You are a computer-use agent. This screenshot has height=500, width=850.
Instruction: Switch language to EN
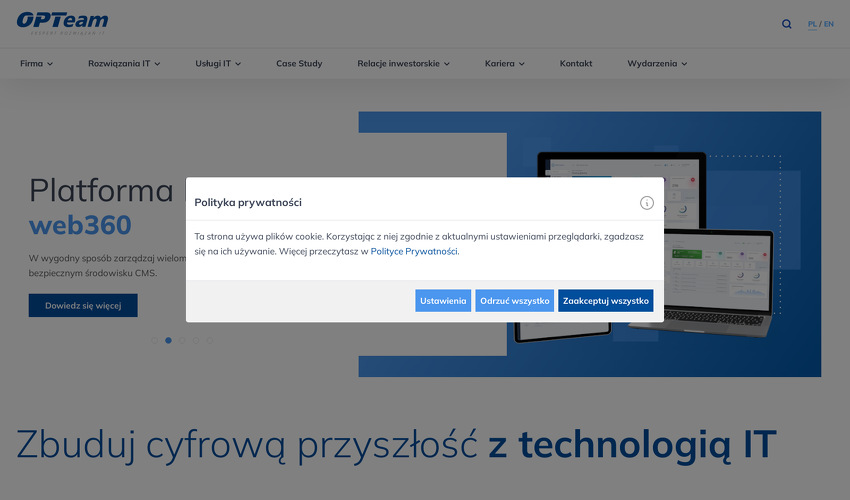829,24
